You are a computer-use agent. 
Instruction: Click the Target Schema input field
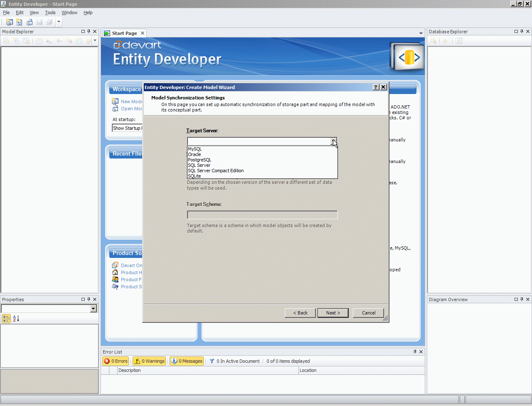pos(262,215)
